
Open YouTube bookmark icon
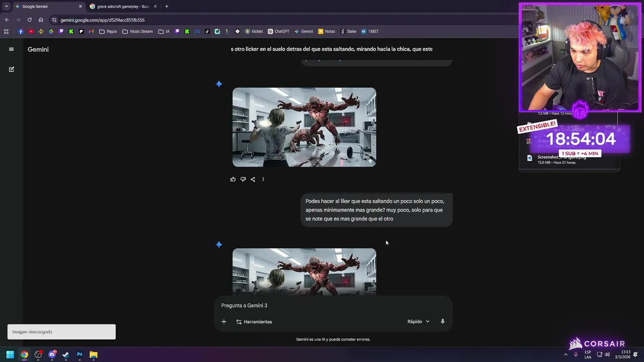click(x=31, y=31)
